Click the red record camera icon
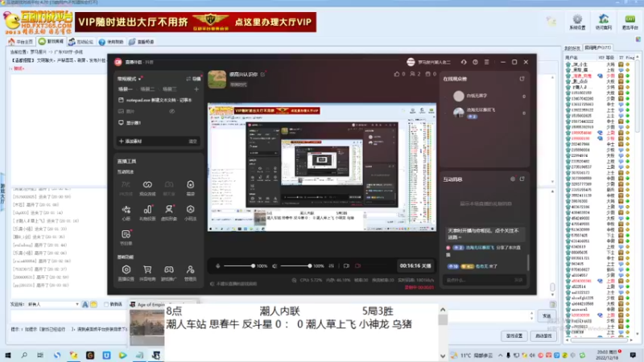Image resolution: width=644 pixels, height=362 pixels. (357, 266)
